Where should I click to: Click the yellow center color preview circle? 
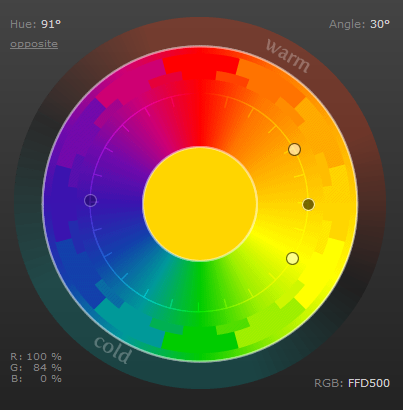point(200,203)
